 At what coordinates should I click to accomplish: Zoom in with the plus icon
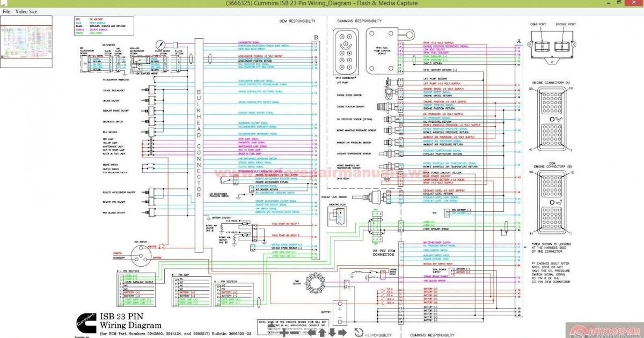pos(284,333)
